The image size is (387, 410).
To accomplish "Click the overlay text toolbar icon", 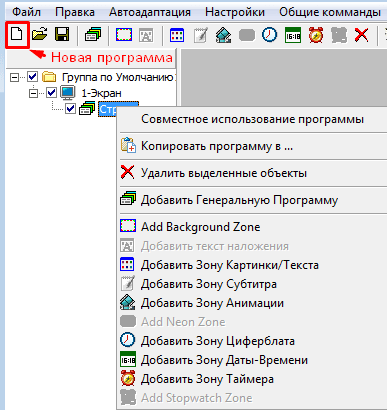I will point(146,35).
